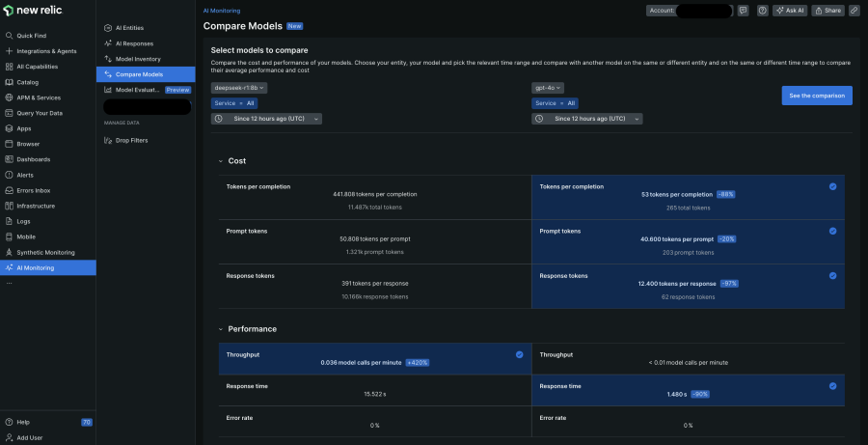This screenshot has height=445, width=868.
Task: Edit left Service = All filter
Action: click(x=234, y=103)
